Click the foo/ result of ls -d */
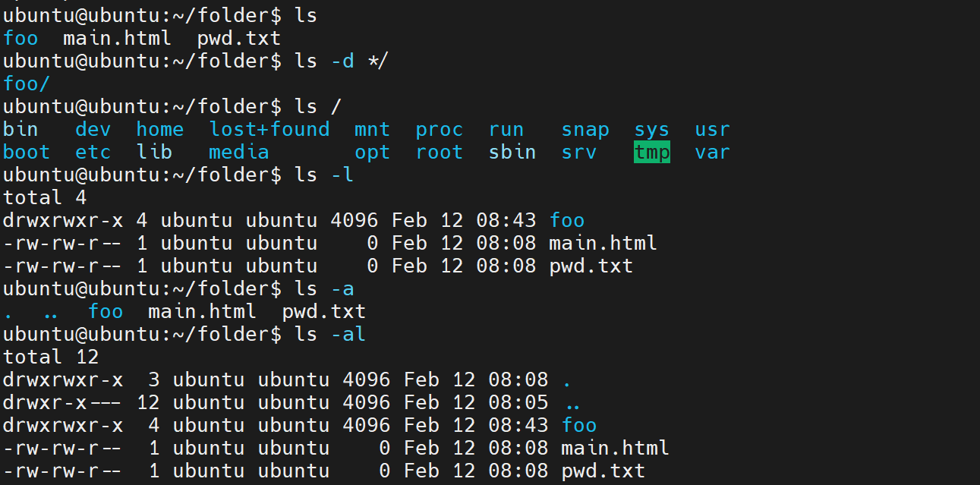 (x=26, y=83)
